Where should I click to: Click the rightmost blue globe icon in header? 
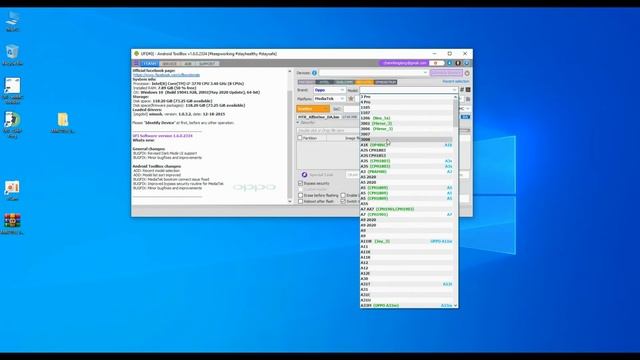pyautogui.click(x=466, y=63)
